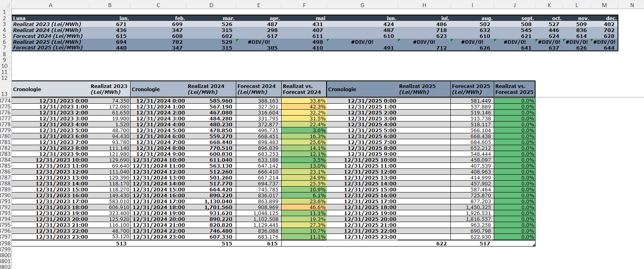644x269 pixels.
Task: Click the column N header
Action: click(x=632, y=5)
